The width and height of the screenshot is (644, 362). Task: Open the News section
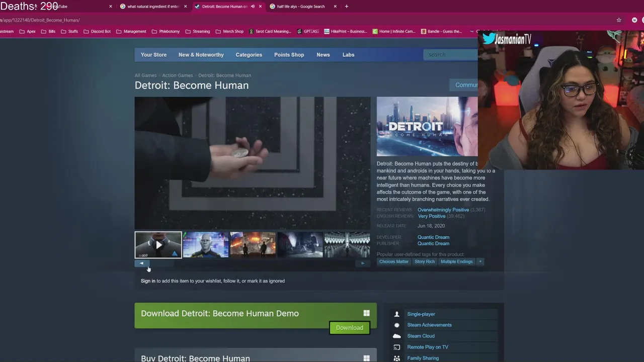click(323, 55)
